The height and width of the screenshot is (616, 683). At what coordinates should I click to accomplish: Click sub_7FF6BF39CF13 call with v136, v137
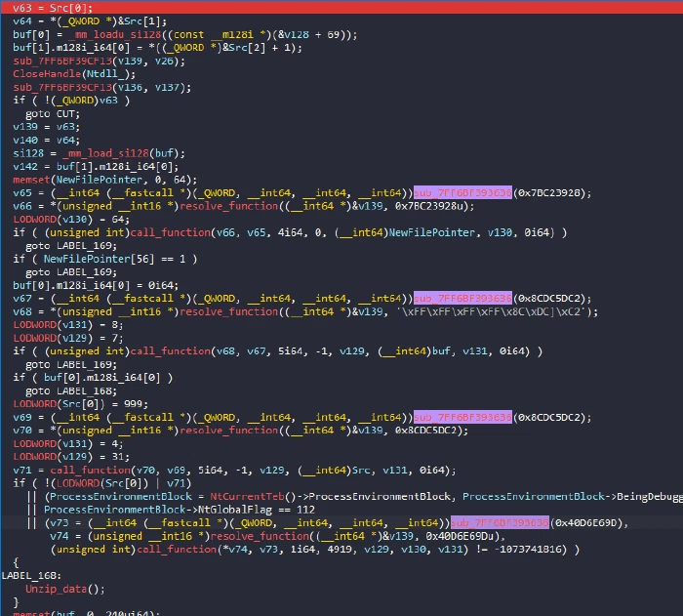[x=62, y=87]
